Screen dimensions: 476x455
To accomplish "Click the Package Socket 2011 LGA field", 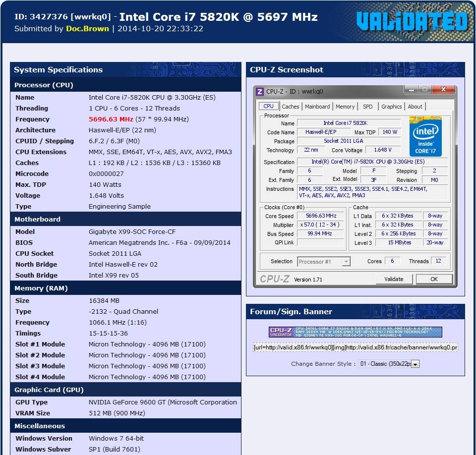I will pos(349,141).
